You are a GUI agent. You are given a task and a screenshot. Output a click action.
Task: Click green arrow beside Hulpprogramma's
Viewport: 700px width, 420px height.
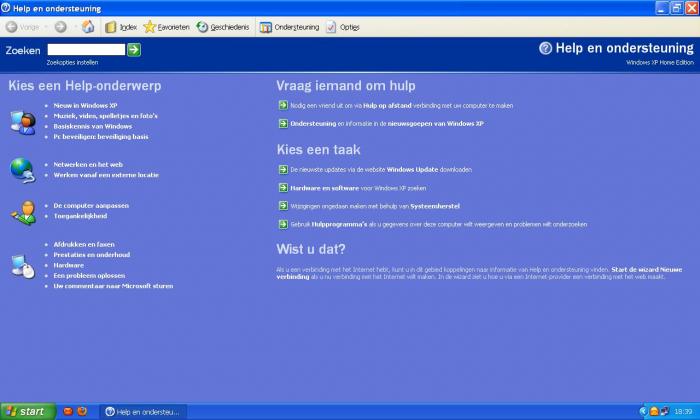(283, 224)
